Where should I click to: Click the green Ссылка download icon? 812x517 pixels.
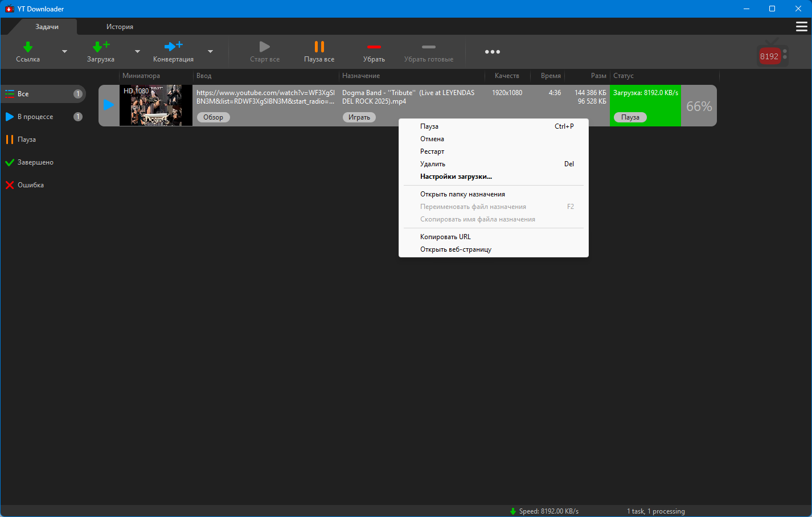28,47
